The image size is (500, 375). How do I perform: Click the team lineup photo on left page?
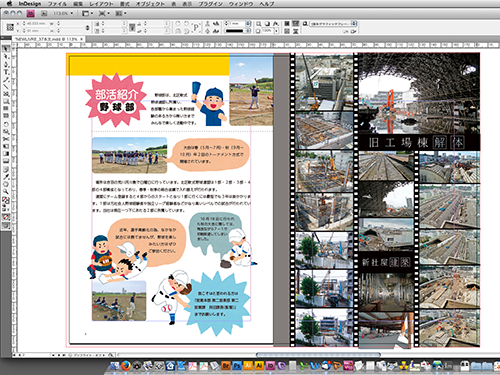pos(130,155)
